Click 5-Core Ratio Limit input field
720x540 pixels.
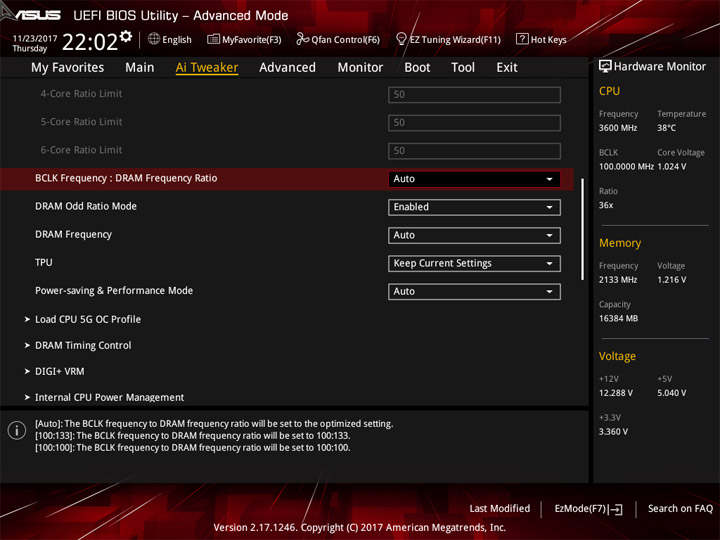click(x=474, y=123)
